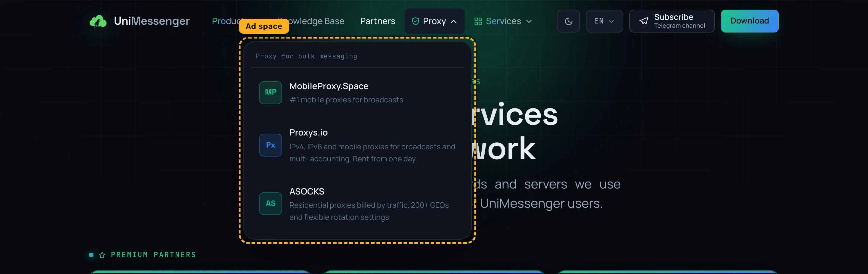Image resolution: width=868 pixels, height=274 pixels.
Task: Click the Premium Partners star icon
Action: point(102,255)
